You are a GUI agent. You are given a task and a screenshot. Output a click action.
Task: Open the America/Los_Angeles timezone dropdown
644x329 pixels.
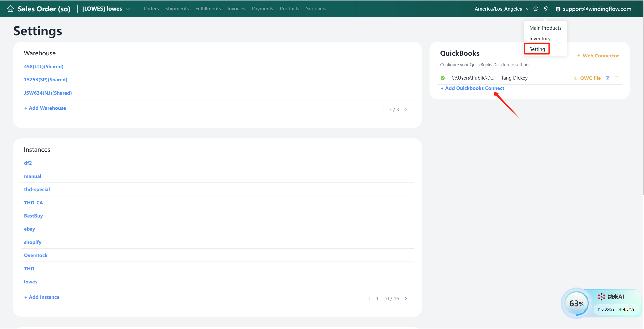pos(502,9)
